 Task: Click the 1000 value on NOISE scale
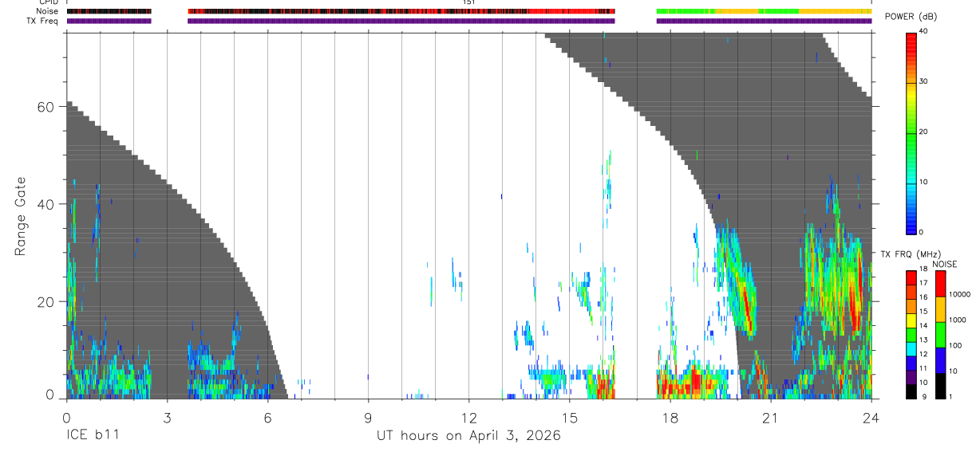pos(958,320)
